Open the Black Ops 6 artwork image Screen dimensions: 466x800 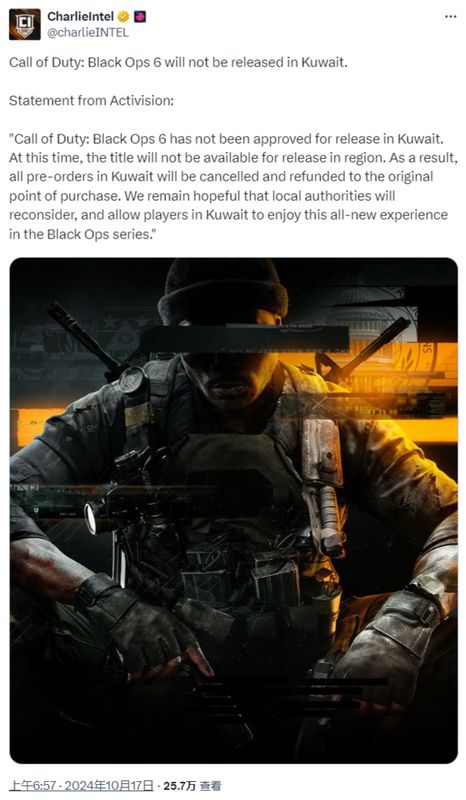[233, 510]
